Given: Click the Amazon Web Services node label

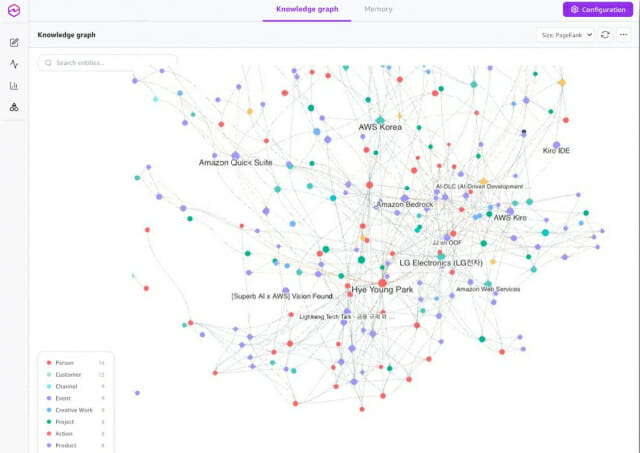Looking at the screenshot, I should [x=488, y=289].
